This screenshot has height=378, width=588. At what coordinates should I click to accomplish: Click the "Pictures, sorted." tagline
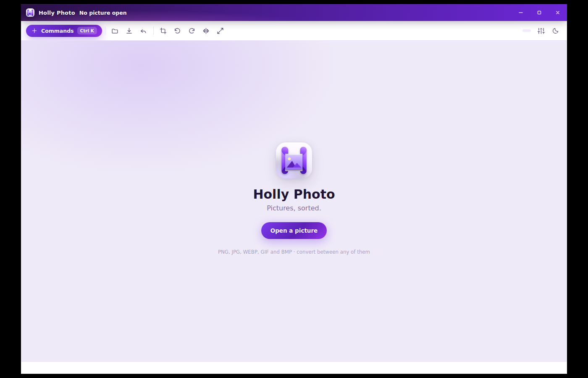coord(294,208)
